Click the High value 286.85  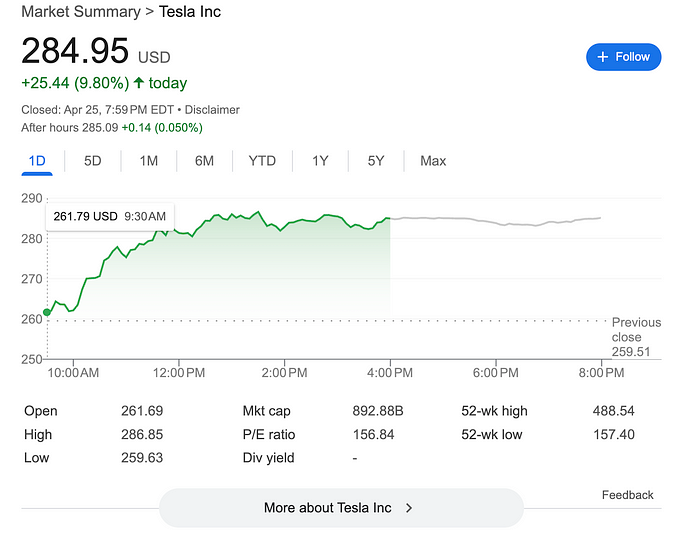click(x=142, y=434)
